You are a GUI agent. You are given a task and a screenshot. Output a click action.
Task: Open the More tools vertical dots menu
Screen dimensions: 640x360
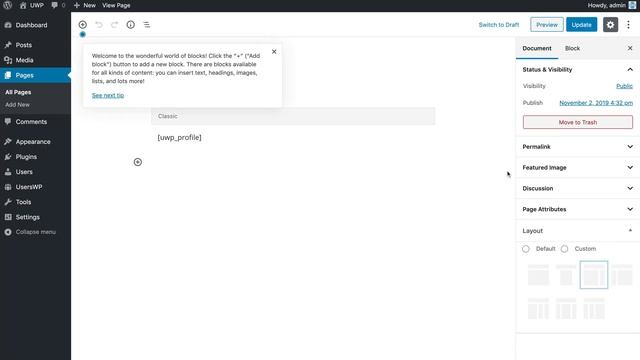pyautogui.click(x=629, y=24)
